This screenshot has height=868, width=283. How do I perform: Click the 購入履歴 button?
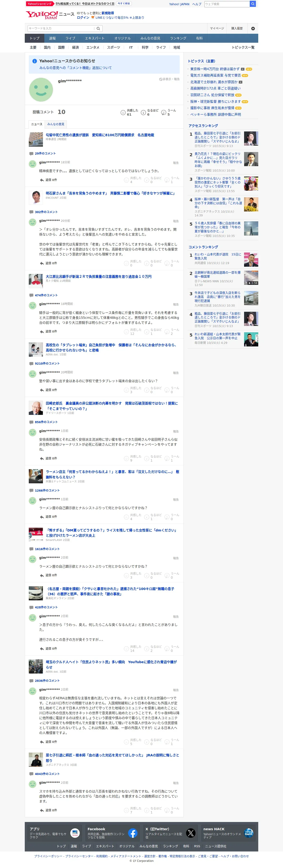click(237, 29)
